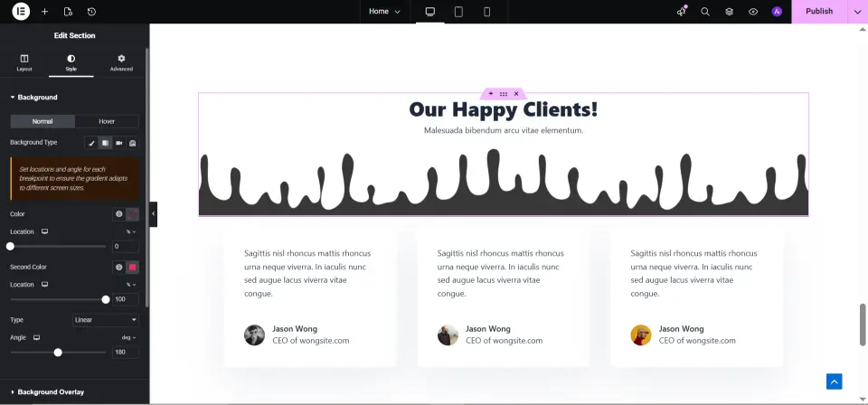Viewport: 868px width, 405px height.
Task: Select the Normal background state
Action: pyautogui.click(x=42, y=122)
